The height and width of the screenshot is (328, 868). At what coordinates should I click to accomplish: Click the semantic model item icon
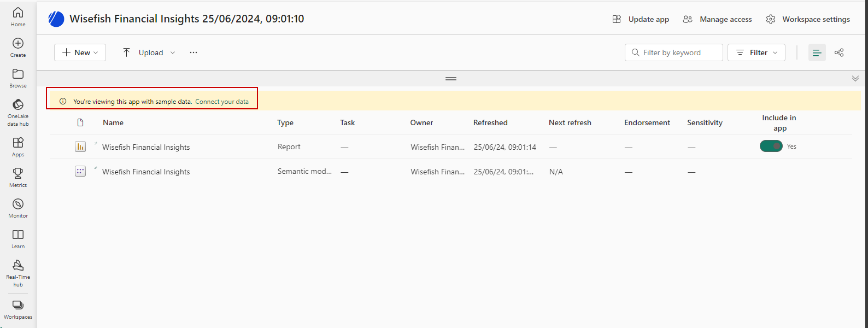[x=80, y=171]
